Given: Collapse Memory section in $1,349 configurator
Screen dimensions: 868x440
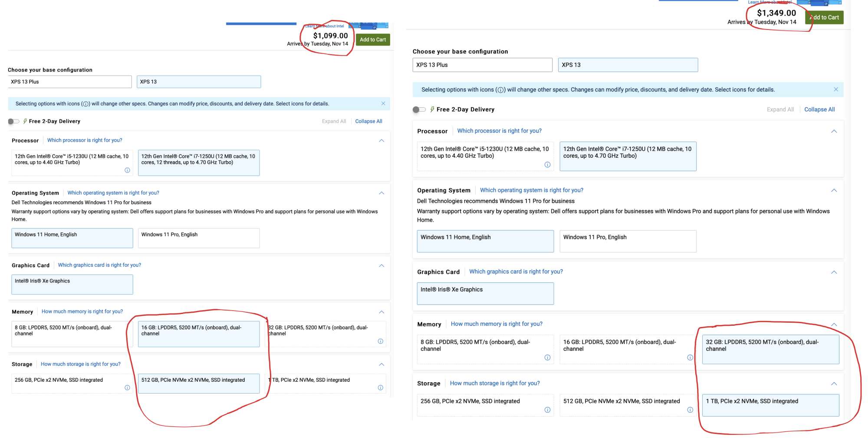Looking at the screenshot, I should [834, 324].
